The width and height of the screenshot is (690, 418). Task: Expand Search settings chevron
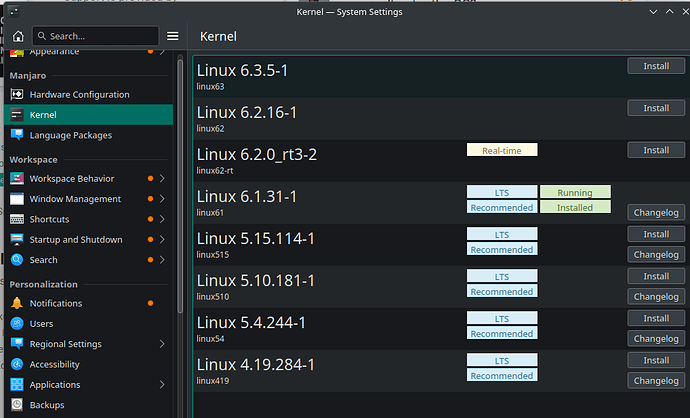[162, 260]
